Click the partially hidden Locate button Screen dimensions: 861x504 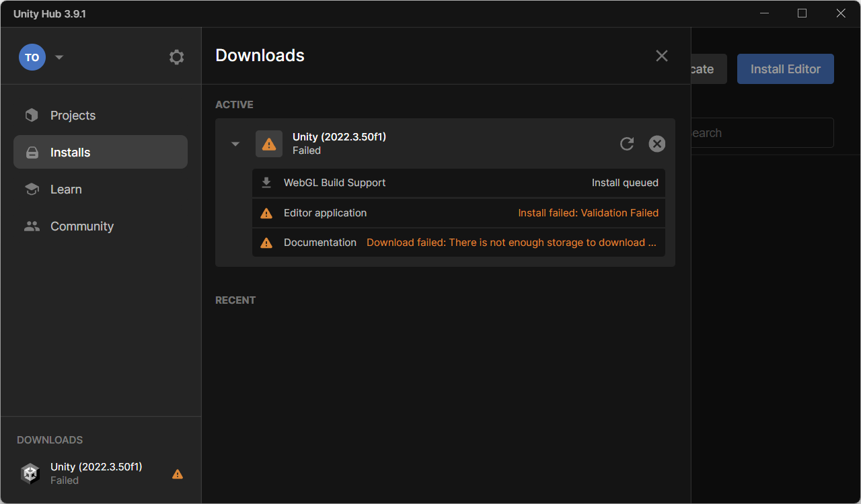pyautogui.click(x=709, y=69)
